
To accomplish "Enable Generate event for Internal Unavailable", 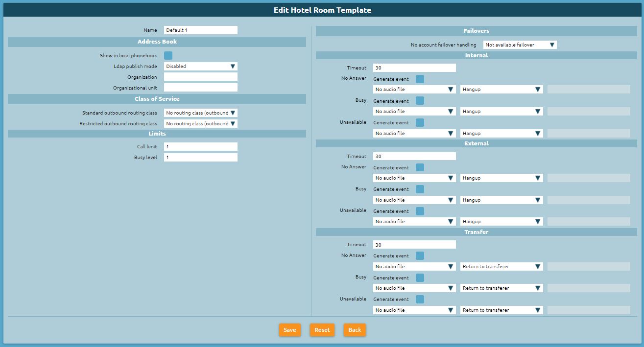I will [x=420, y=122].
